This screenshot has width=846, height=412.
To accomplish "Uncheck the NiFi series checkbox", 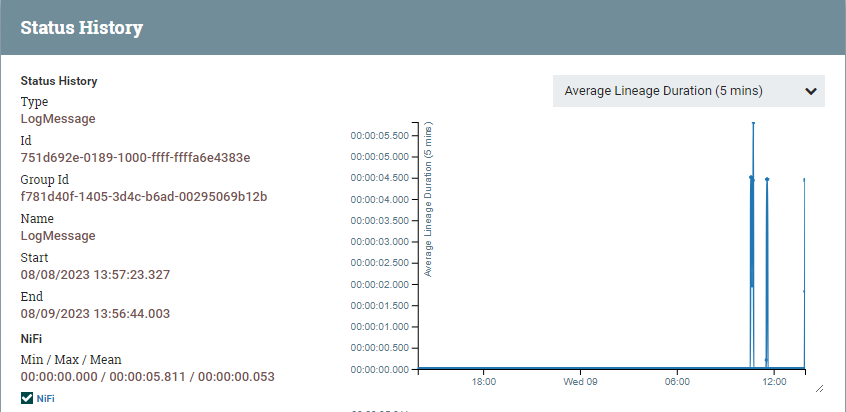I will 27,398.
